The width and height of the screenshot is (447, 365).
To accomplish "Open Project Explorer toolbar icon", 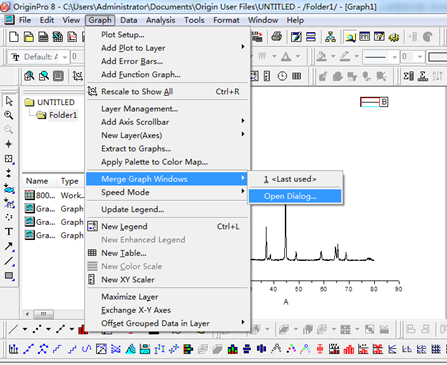I will click(x=350, y=37).
